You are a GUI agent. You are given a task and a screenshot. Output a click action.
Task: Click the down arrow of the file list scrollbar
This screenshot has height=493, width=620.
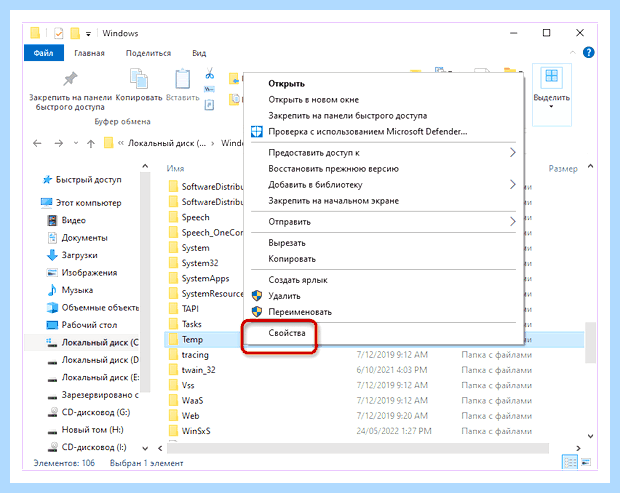tap(590, 436)
